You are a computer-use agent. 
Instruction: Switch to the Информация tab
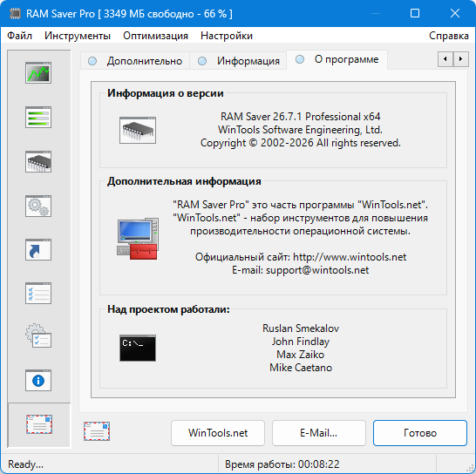pos(239,61)
